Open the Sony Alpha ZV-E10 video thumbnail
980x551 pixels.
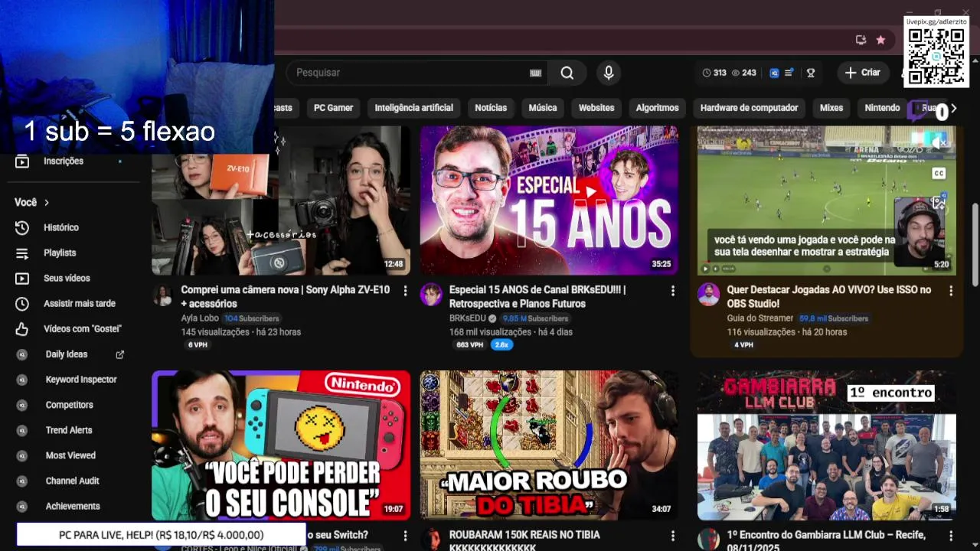tap(281, 201)
